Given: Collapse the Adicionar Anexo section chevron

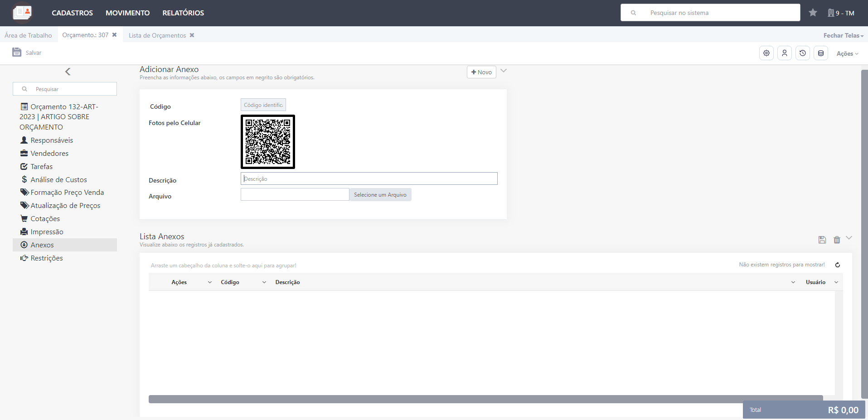Looking at the screenshot, I should coord(504,71).
